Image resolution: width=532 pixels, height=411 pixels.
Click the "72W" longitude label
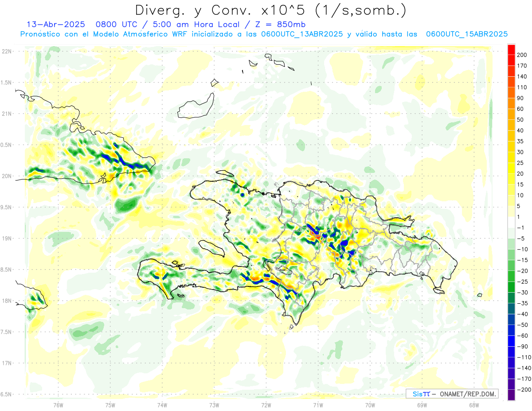[266, 405]
